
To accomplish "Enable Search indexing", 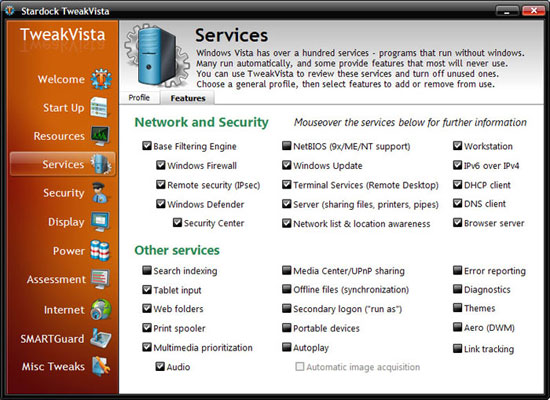I will pyautogui.click(x=147, y=270).
